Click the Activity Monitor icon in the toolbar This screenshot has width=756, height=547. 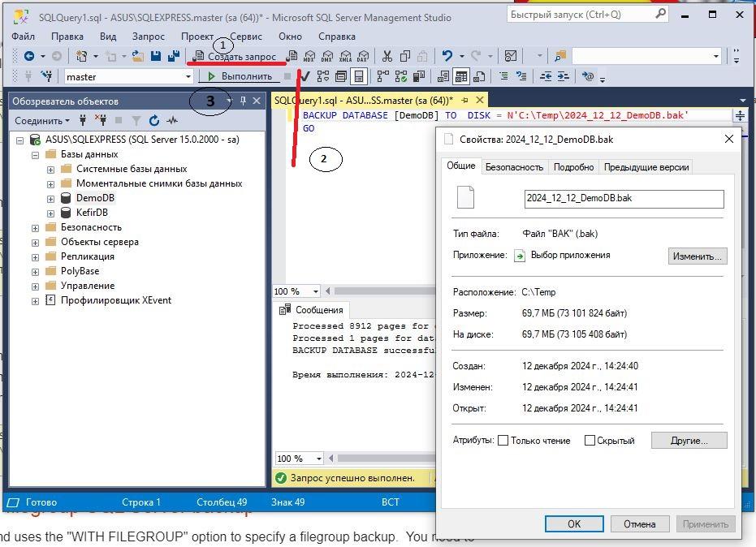[x=511, y=56]
